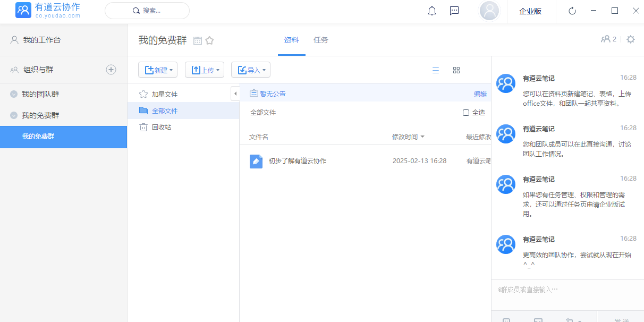The image size is (644, 322).
Task: Click the trash icon of 回收站
Action: [x=143, y=127]
